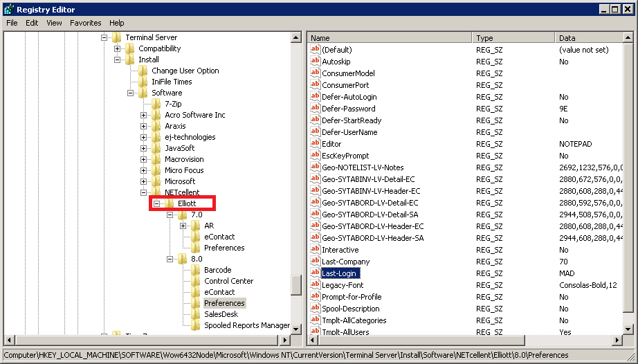Viewport: 638px width, 364px height.
Task: Click the folder icon of Terminal Server key
Action: click(x=116, y=37)
